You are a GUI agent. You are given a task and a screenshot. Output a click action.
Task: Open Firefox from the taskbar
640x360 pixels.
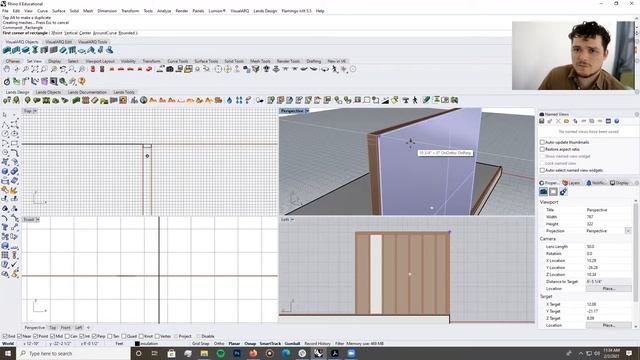pyautogui.click(x=253, y=353)
